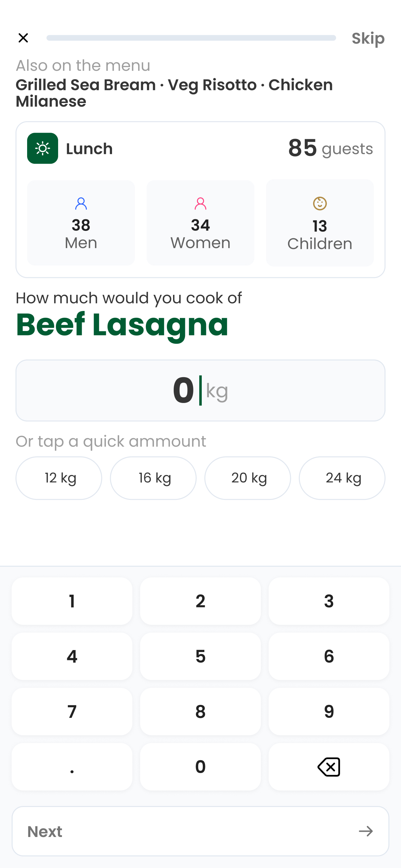Tap the Children baby face icon
Screen dimensions: 401x868
(x=320, y=203)
